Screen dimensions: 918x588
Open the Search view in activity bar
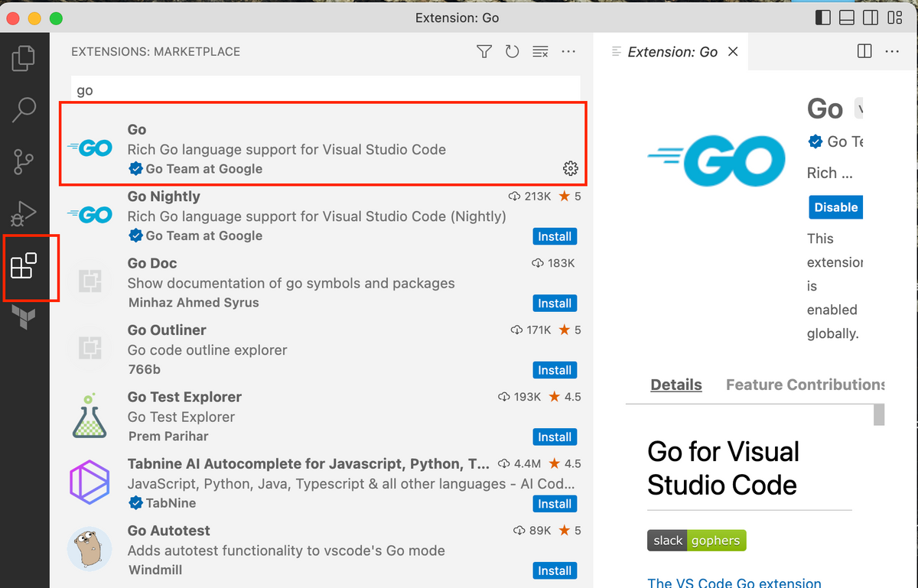click(x=24, y=110)
